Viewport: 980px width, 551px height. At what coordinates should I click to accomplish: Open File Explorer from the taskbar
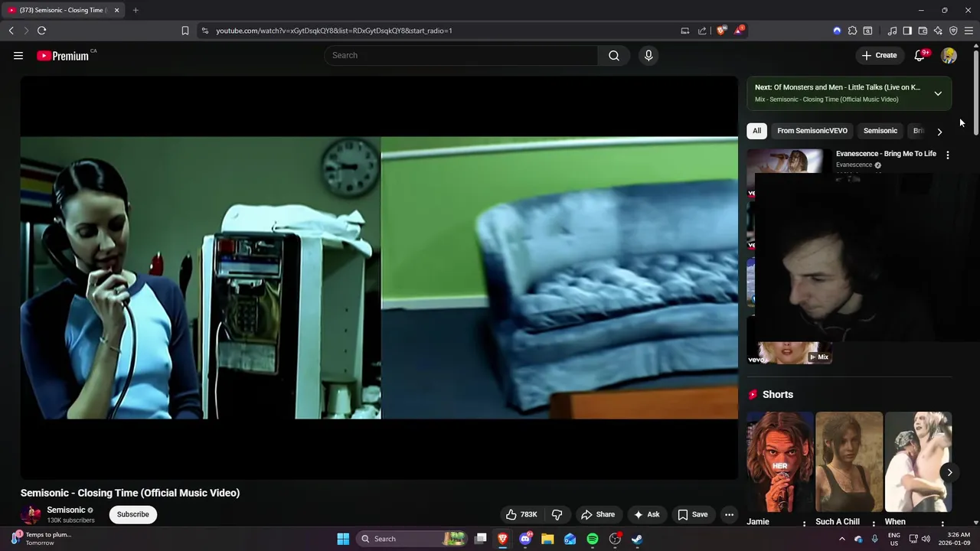point(547,539)
